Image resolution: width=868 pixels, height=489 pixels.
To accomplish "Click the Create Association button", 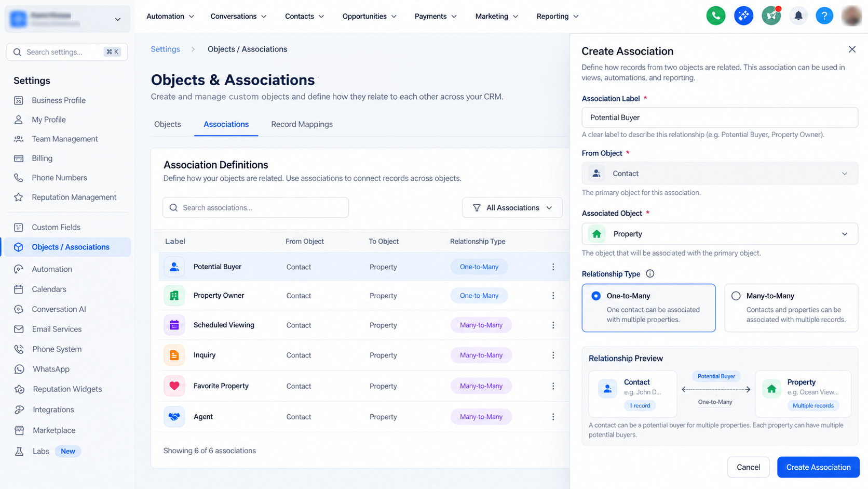I will point(818,467).
